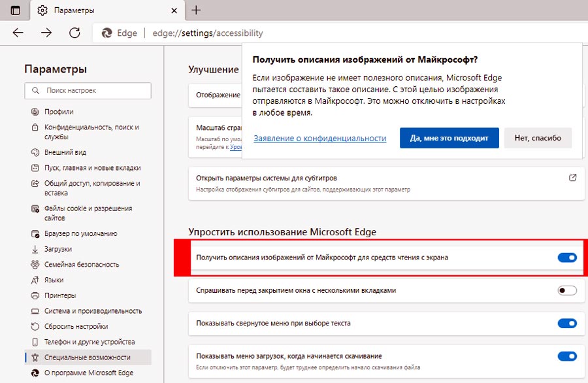588x383 pixels.
Task: Go back with the left arrow
Action: point(18,33)
